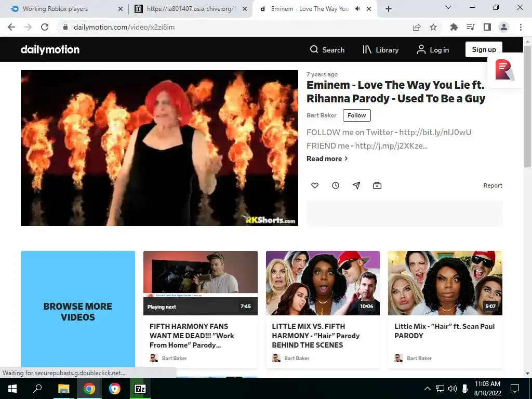
Task: View site info via lock icon
Action: tap(65, 27)
